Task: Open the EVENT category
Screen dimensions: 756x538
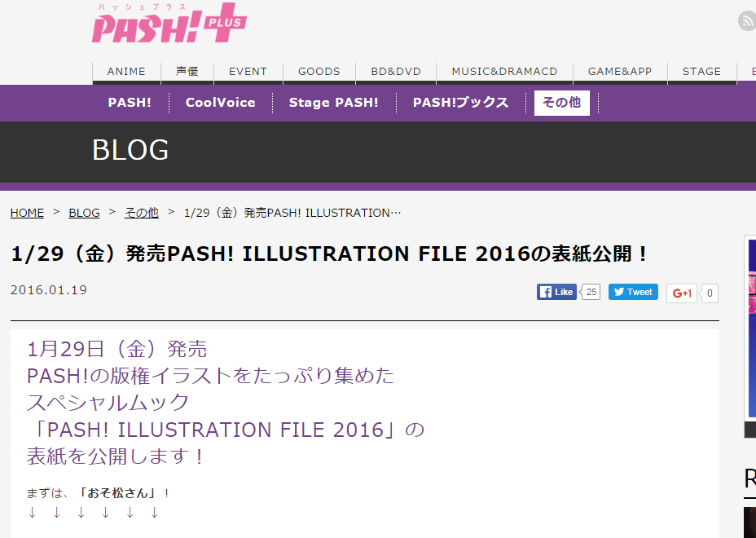Action: 248,72
